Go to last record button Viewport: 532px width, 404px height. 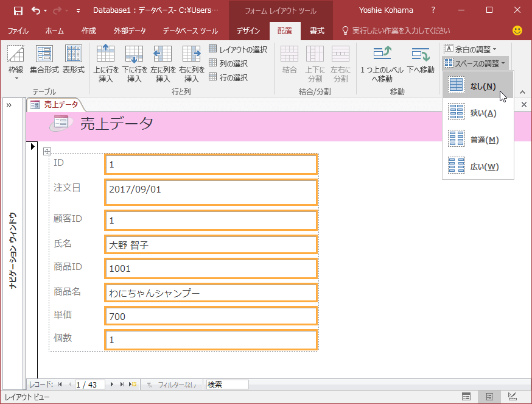point(122,385)
